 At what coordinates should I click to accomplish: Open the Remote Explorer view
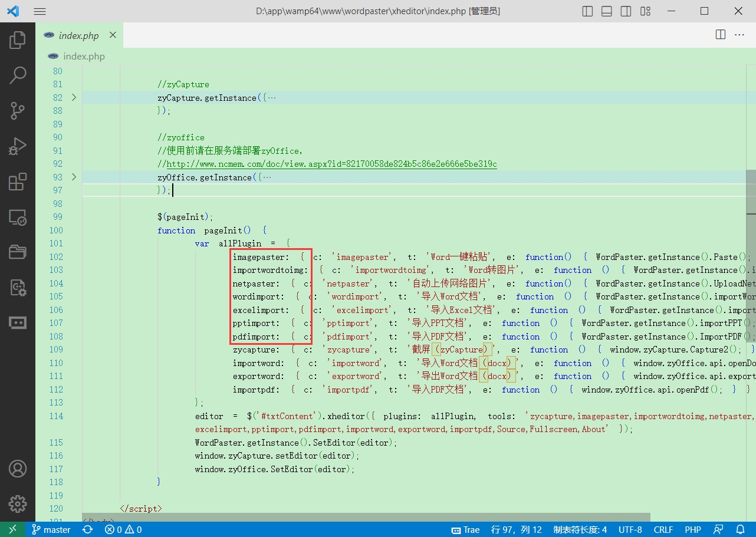(x=18, y=218)
